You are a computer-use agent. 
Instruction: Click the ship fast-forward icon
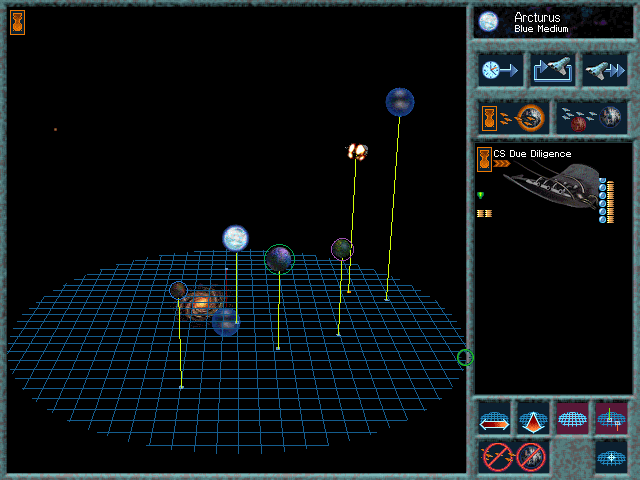coord(604,70)
